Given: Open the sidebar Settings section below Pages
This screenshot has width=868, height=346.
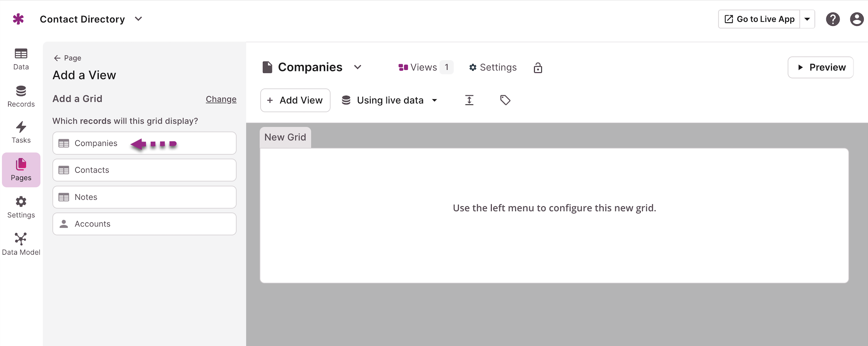Looking at the screenshot, I should (x=21, y=208).
